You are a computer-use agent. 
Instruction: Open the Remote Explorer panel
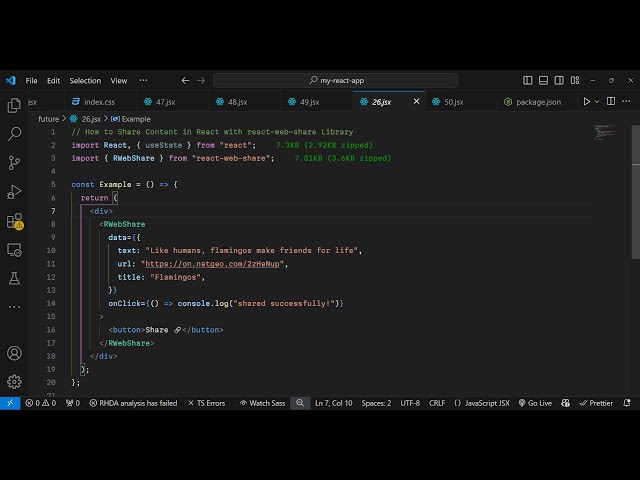[x=14, y=249]
